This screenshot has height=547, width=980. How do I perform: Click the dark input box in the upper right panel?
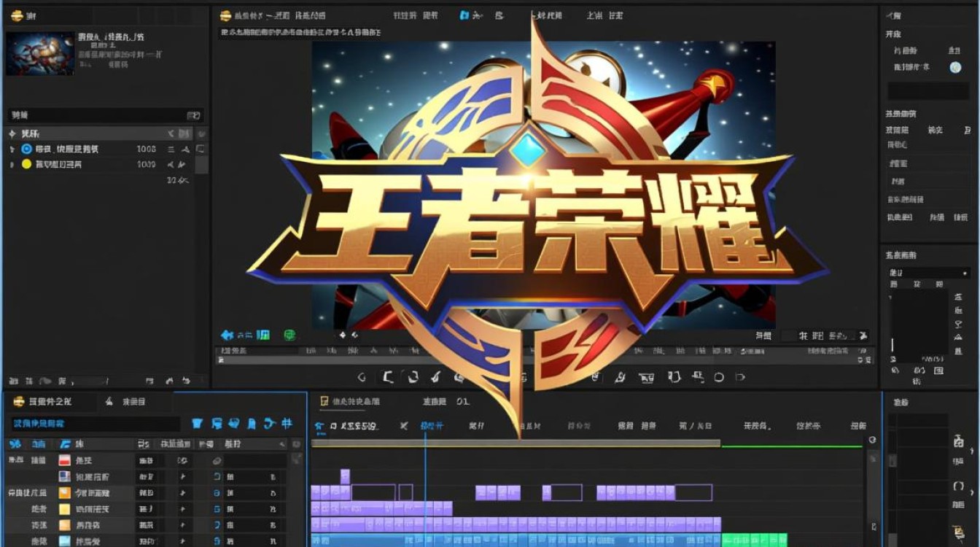928,91
